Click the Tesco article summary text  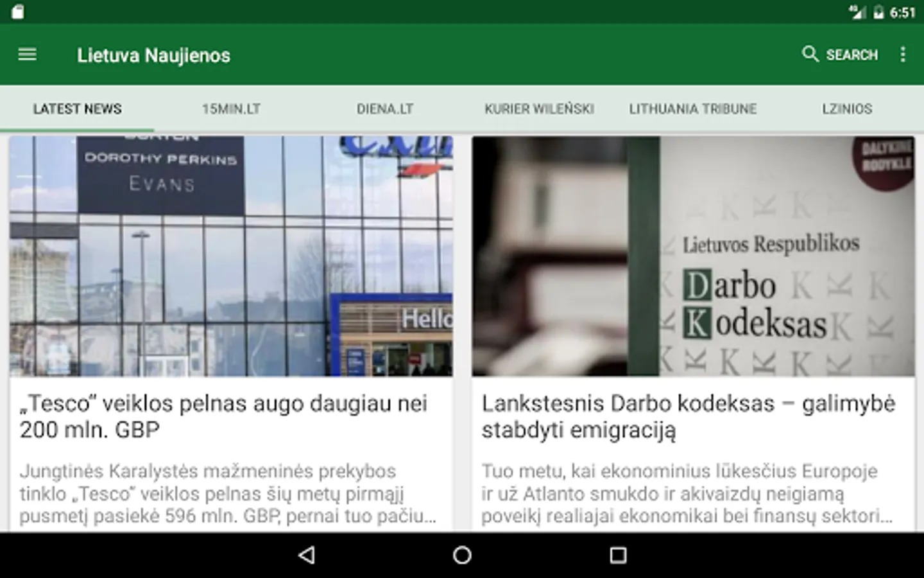point(228,493)
